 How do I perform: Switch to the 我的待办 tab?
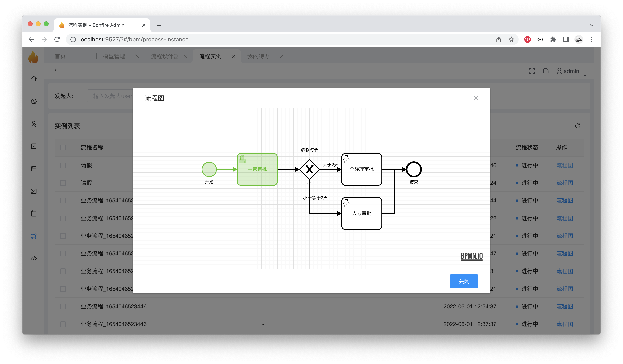(258, 56)
